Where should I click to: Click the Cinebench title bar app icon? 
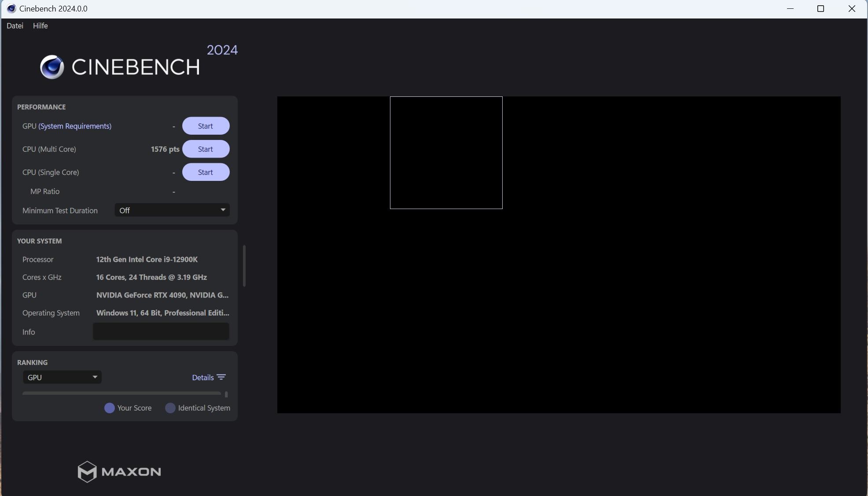click(x=11, y=9)
